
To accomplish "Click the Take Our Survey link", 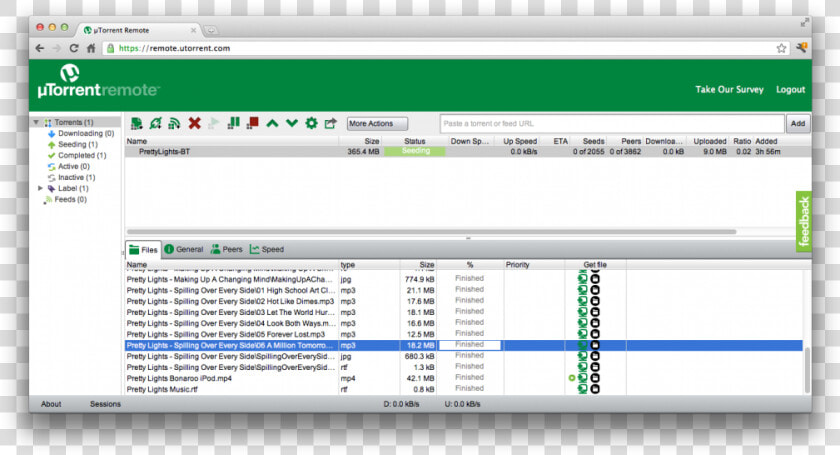I will (729, 89).
